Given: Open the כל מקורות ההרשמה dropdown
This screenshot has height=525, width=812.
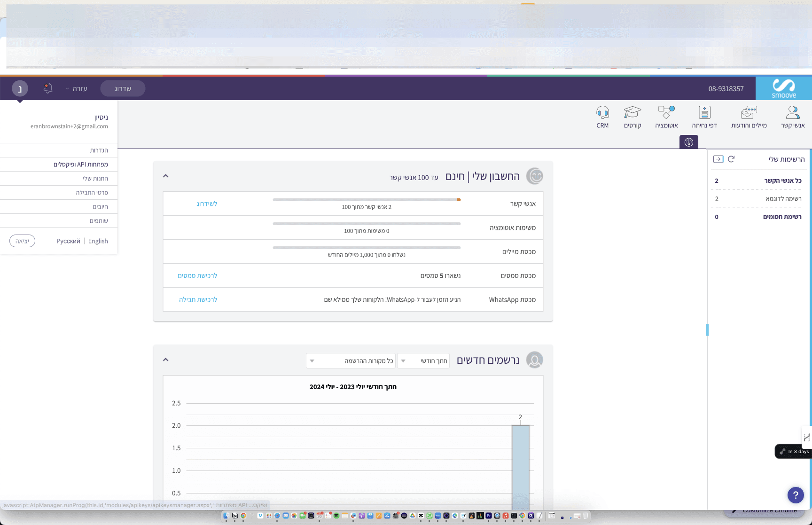Looking at the screenshot, I should [351, 360].
